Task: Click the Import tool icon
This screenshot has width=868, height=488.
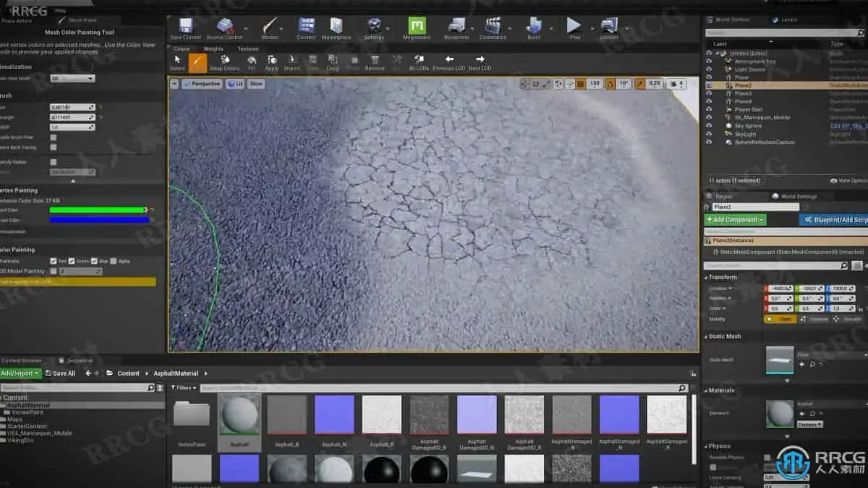Action: [x=292, y=63]
